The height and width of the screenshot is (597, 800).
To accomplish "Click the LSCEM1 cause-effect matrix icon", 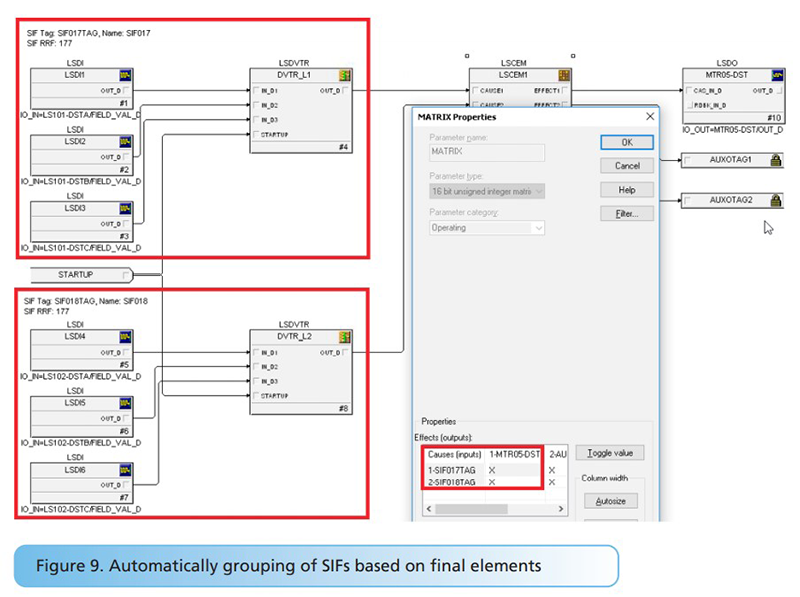I will 565,76.
